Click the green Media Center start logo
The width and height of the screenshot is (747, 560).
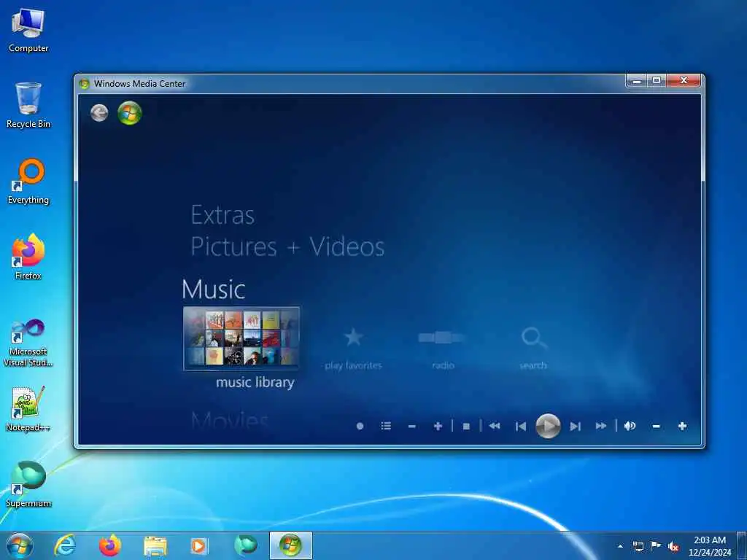130,113
